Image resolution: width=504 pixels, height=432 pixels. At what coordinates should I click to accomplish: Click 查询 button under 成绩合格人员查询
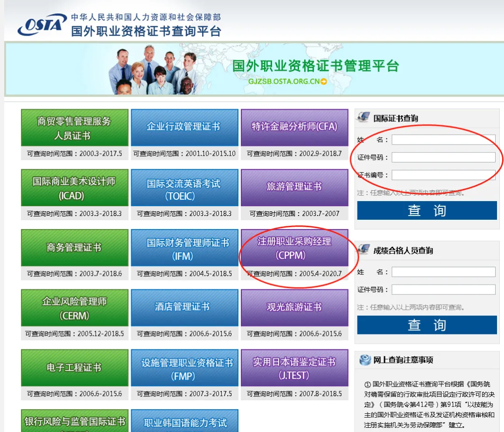(427, 325)
